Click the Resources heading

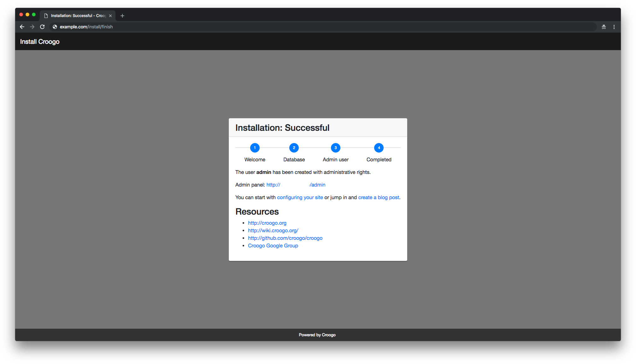pos(257,212)
